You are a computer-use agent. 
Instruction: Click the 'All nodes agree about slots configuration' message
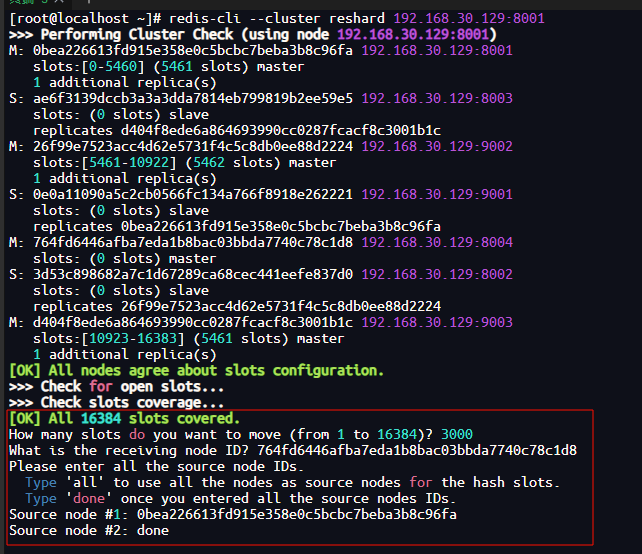coord(196,370)
